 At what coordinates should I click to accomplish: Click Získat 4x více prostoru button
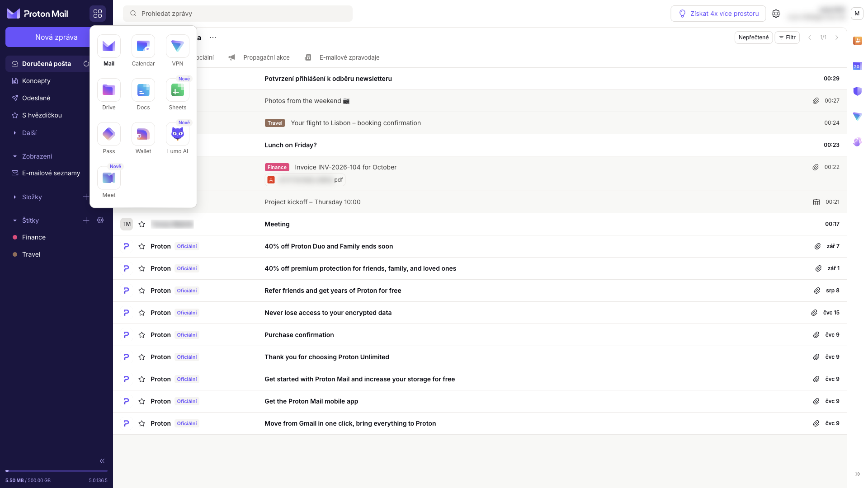(718, 14)
